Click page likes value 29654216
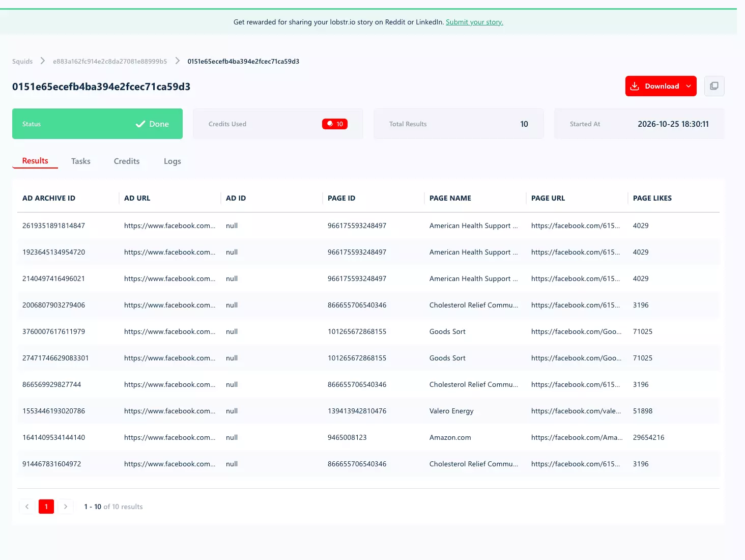Viewport: 745px width, 560px height. (x=649, y=437)
